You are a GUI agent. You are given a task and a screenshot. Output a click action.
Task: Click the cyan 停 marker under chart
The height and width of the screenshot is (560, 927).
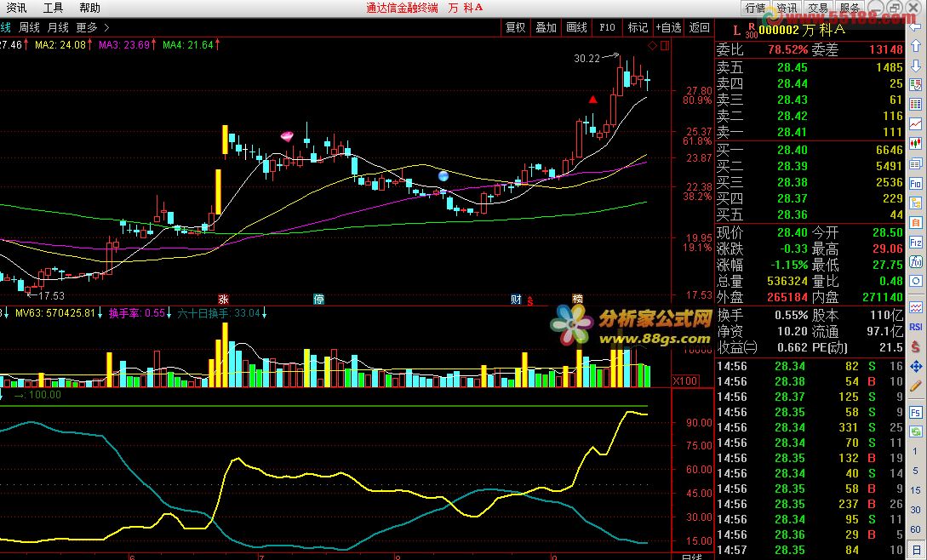(x=318, y=300)
